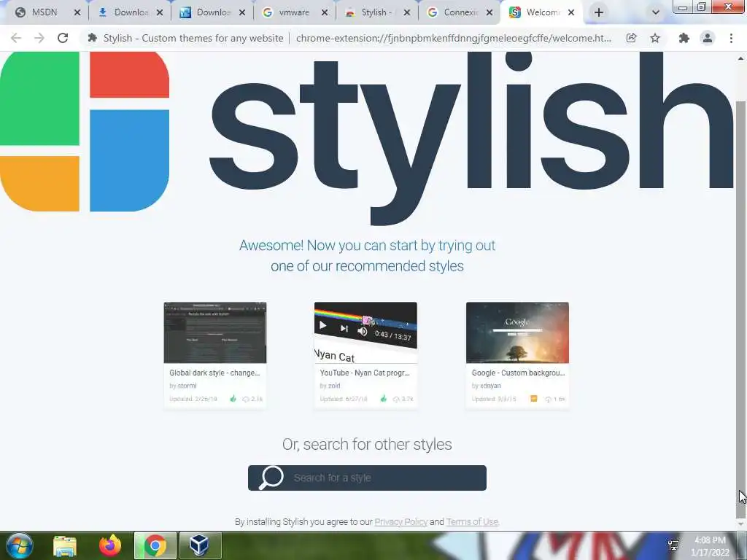Reload the Stylish welcome page
Image resolution: width=747 pixels, height=560 pixels.
[63, 38]
